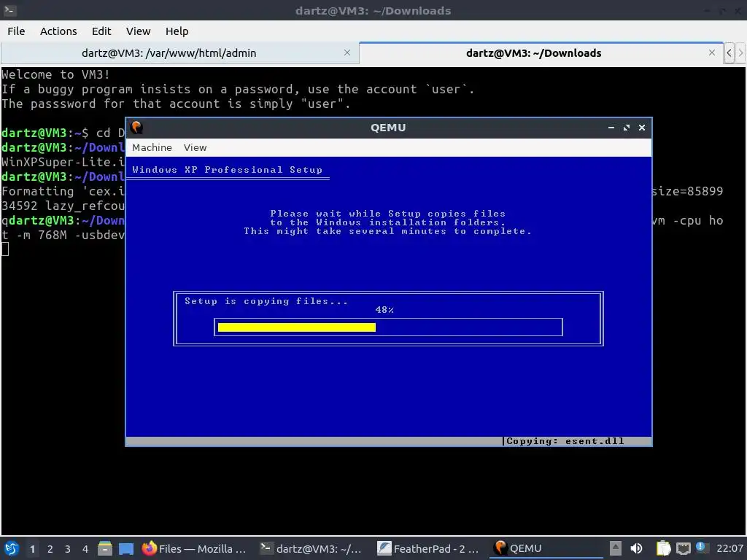The width and height of the screenshot is (747, 560).
Task: Open the File menu in the terminal
Action: [x=16, y=31]
